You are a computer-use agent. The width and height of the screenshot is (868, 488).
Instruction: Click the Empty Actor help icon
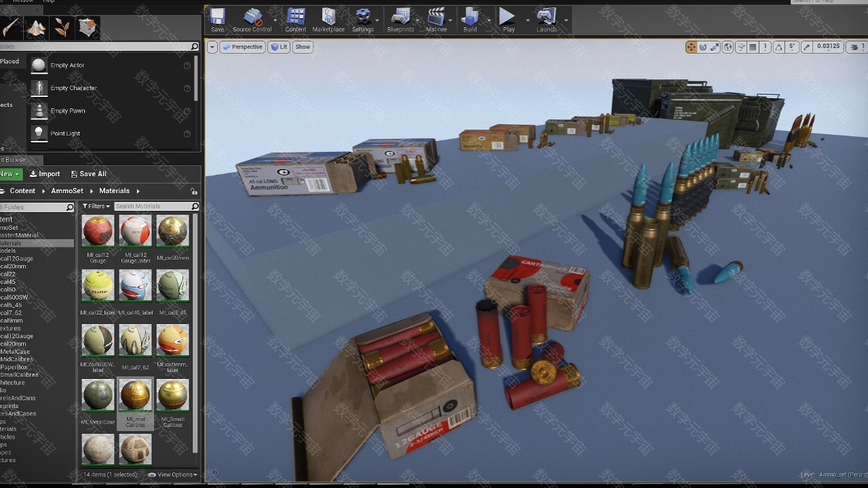point(187,66)
